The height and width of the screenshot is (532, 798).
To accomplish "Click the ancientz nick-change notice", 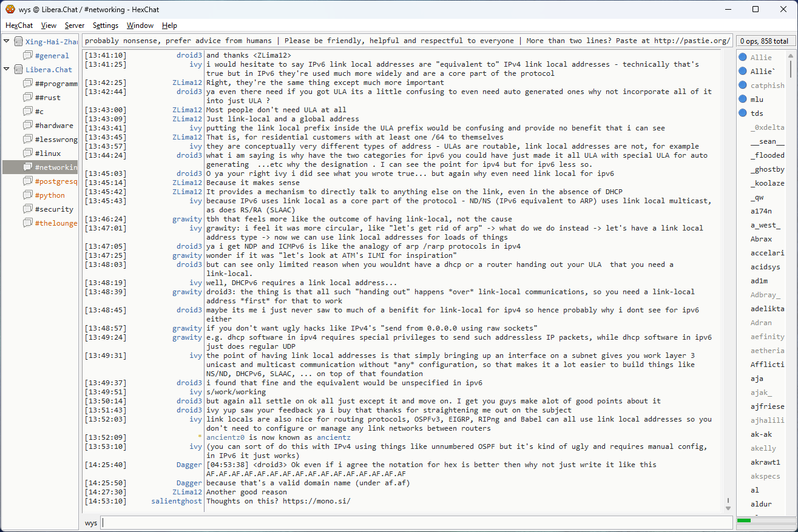I will (x=279, y=437).
